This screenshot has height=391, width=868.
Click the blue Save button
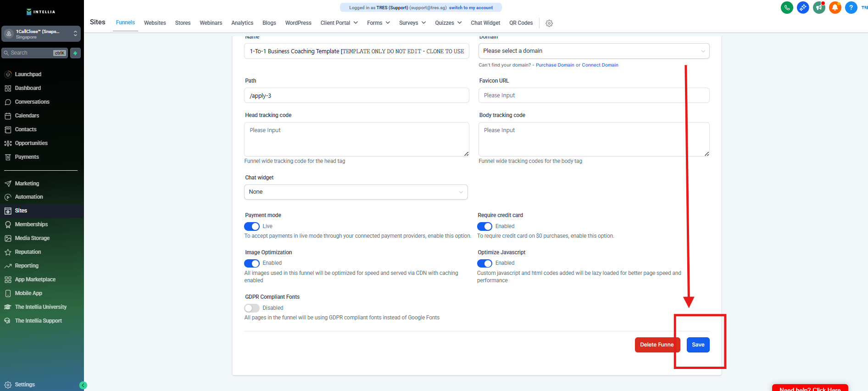[698, 345]
